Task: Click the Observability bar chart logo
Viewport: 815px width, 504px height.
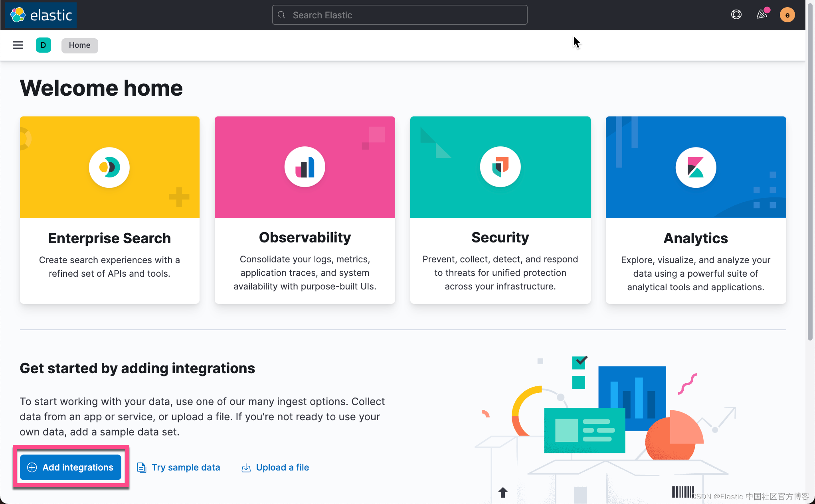Action: 305,167
